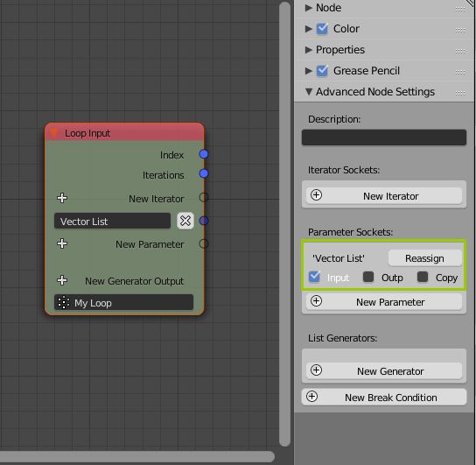
Task: Click the Index output socket
Action: pos(204,154)
